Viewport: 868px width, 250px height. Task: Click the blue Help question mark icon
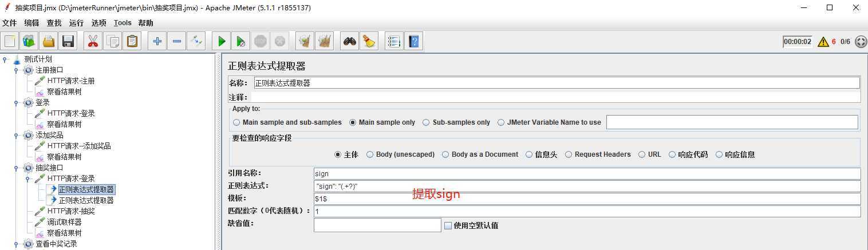click(413, 41)
